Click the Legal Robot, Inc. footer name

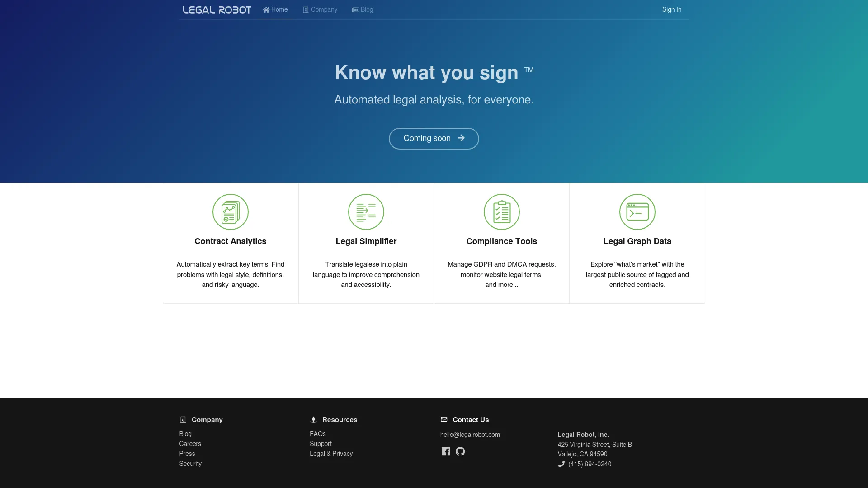coord(583,435)
